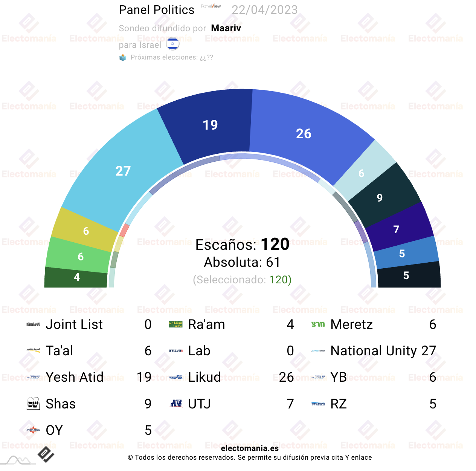Select the National Unity 27-seat segment
The image size is (476, 471).
point(123,171)
